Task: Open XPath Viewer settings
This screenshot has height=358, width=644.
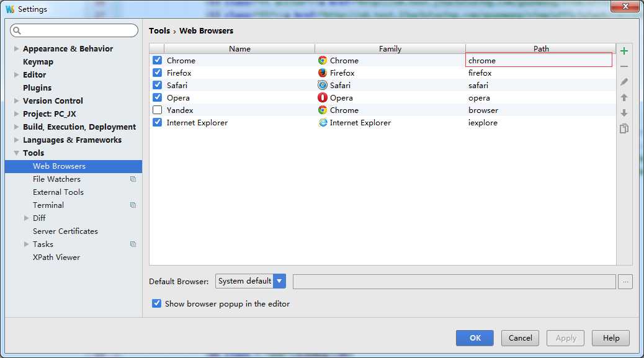Action: tap(56, 257)
